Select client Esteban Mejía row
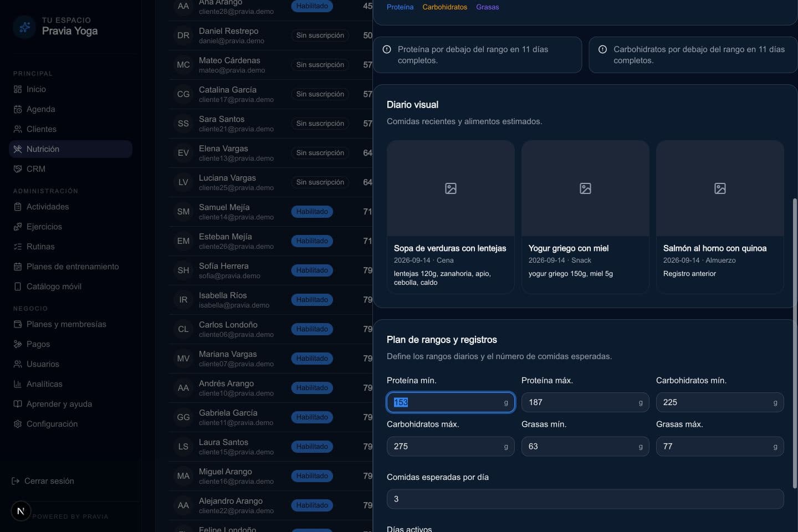The width and height of the screenshot is (798, 532). tap(270, 241)
